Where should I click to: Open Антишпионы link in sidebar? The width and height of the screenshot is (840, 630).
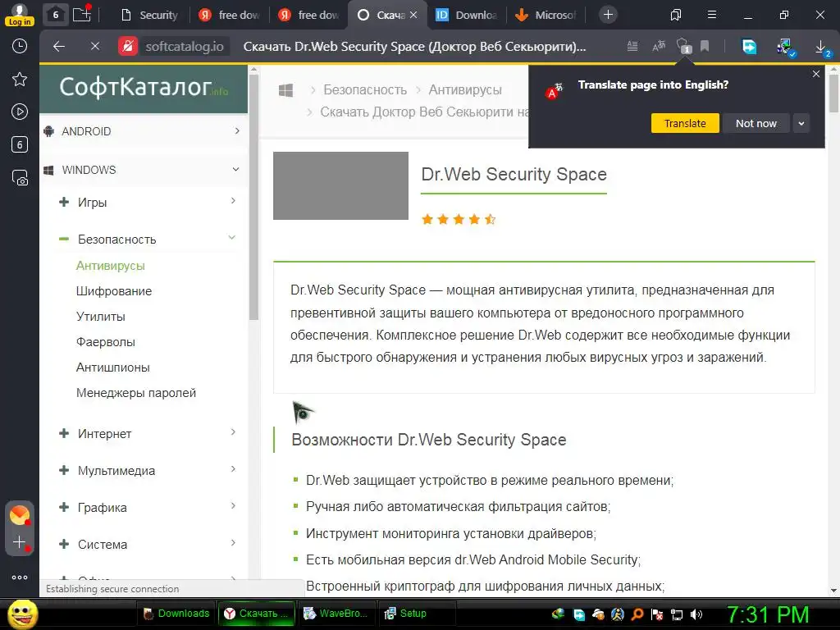click(112, 367)
